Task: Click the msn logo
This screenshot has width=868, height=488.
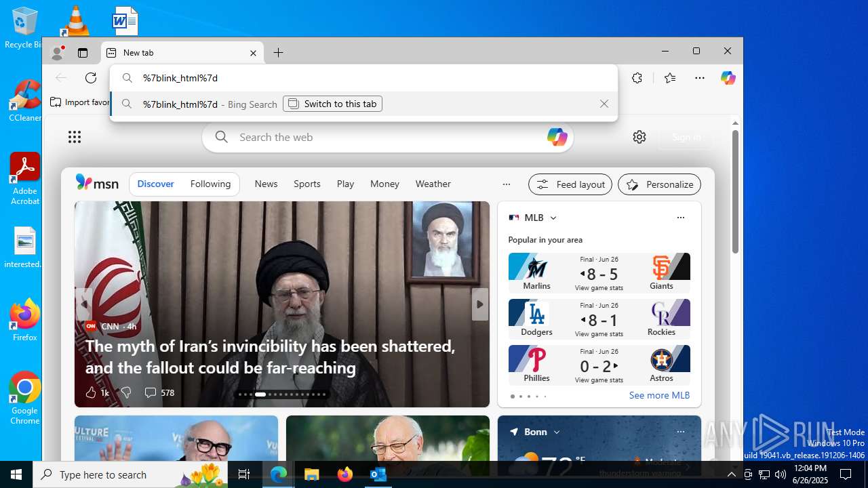Action: pyautogui.click(x=97, y=183)
